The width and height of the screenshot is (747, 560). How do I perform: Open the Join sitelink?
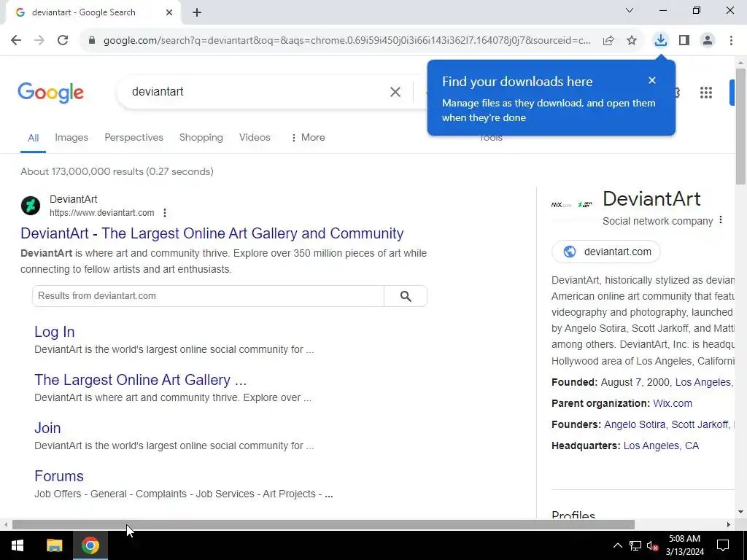point(47,427)
